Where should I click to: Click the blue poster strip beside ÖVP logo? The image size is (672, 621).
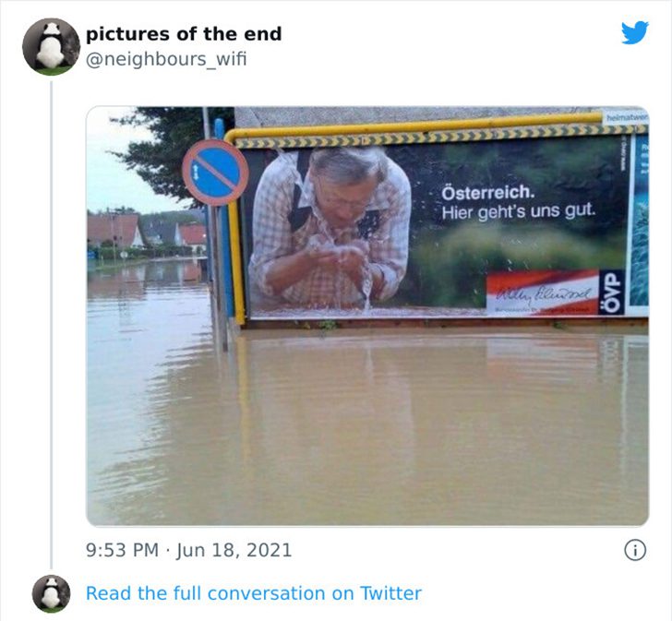click(640, 221)
